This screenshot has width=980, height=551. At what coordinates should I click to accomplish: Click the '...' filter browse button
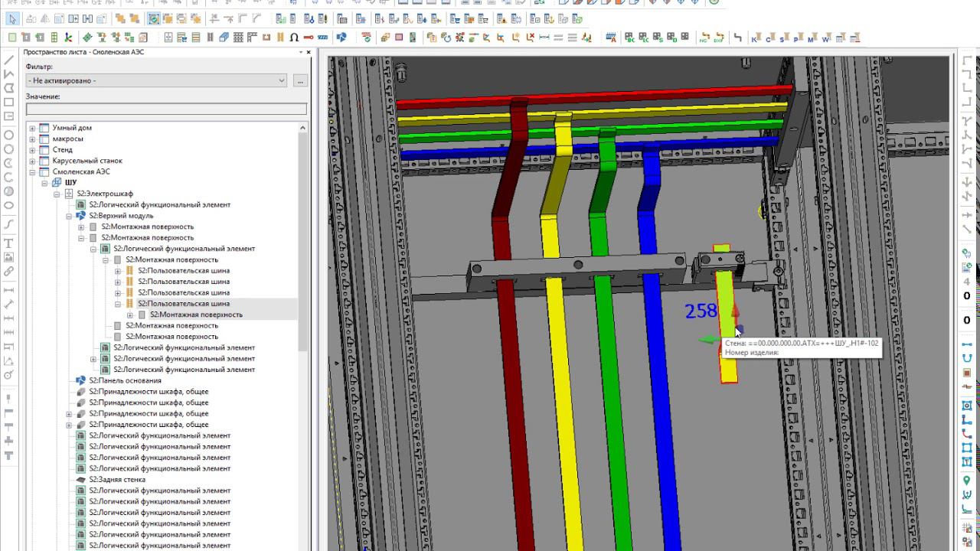tap(300, 80)
